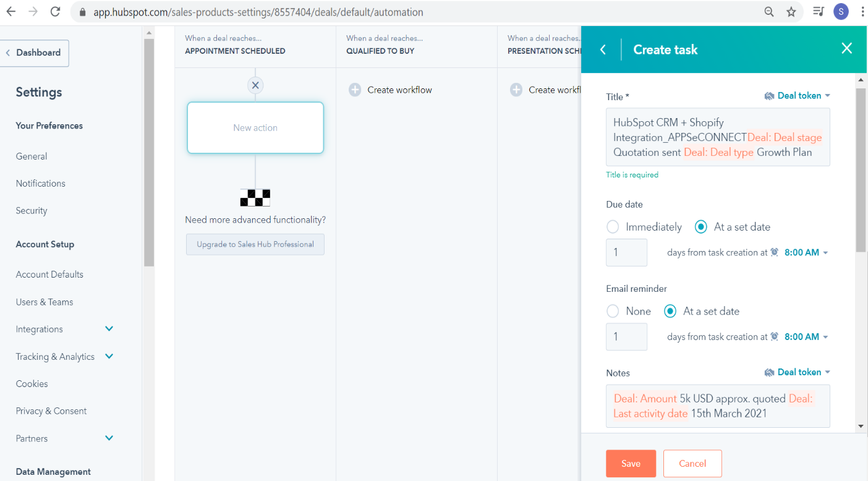Expand the Partners settings section
Image resolution: width=868 pixels, height=481 pixels.
[x=109, y=438]
